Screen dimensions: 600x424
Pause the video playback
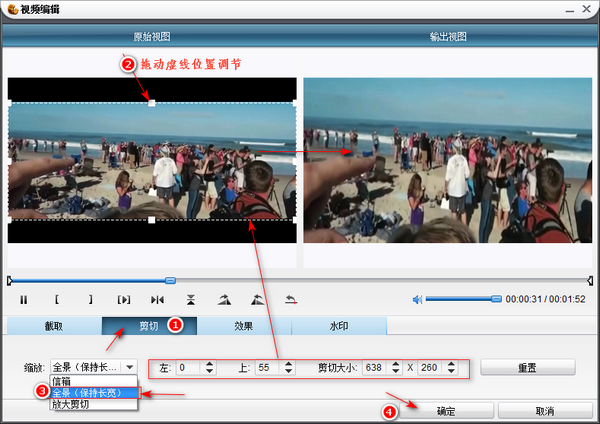(x=24, y=300)
